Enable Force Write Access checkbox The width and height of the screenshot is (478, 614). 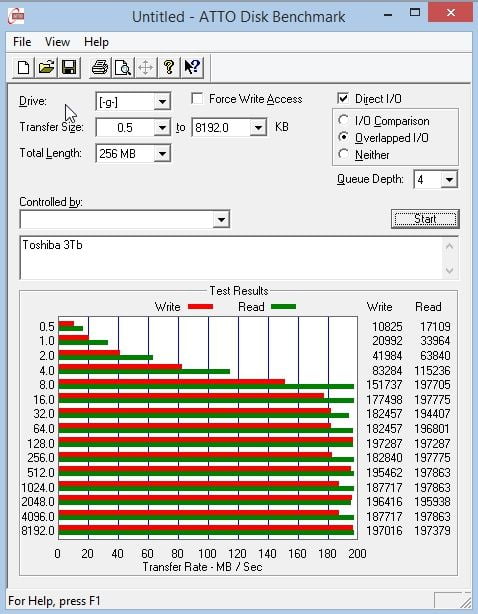tap(197, 98)
